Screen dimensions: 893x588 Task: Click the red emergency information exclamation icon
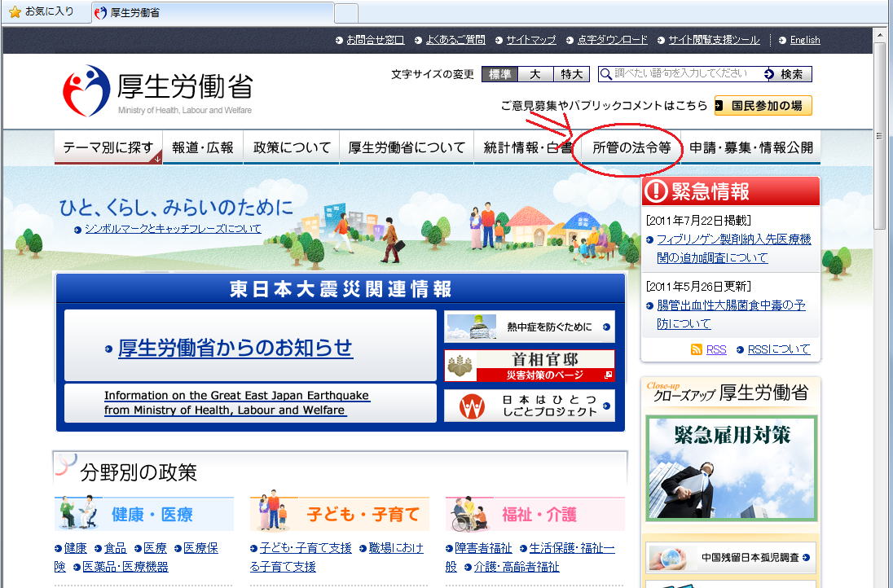[656, 191]
